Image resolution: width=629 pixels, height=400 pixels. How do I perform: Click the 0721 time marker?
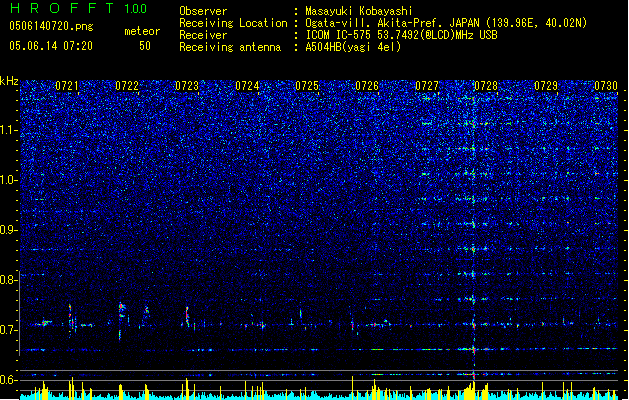click(x=67, y=86)
